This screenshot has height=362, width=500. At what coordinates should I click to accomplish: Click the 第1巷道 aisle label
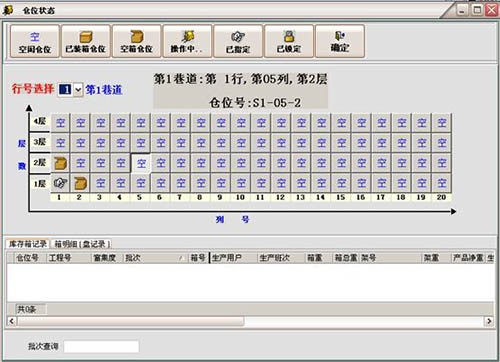[104, 90]
